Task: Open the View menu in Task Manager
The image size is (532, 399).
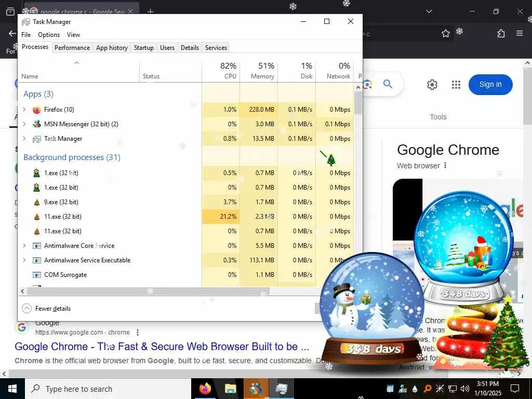Action: pos(73,35)
